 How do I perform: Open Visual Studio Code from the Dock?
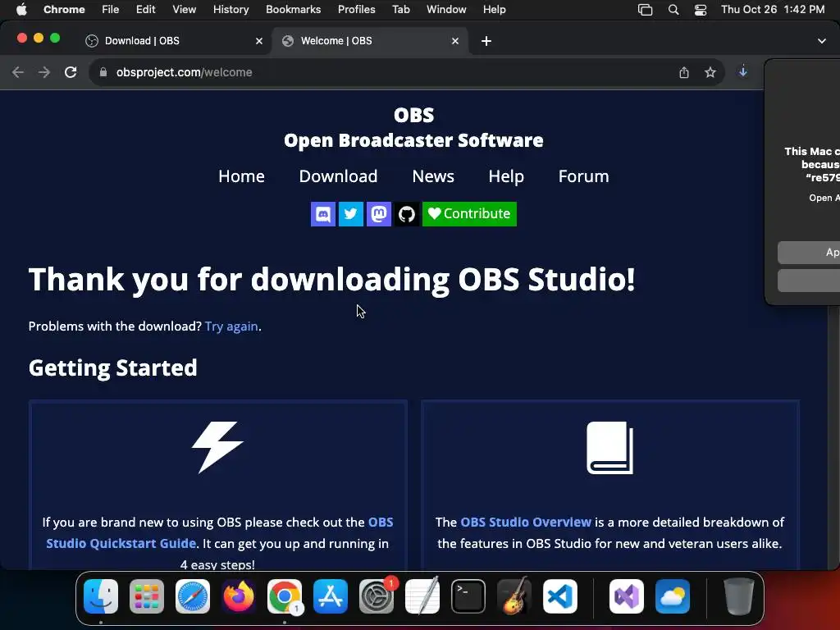pos(560,596)
